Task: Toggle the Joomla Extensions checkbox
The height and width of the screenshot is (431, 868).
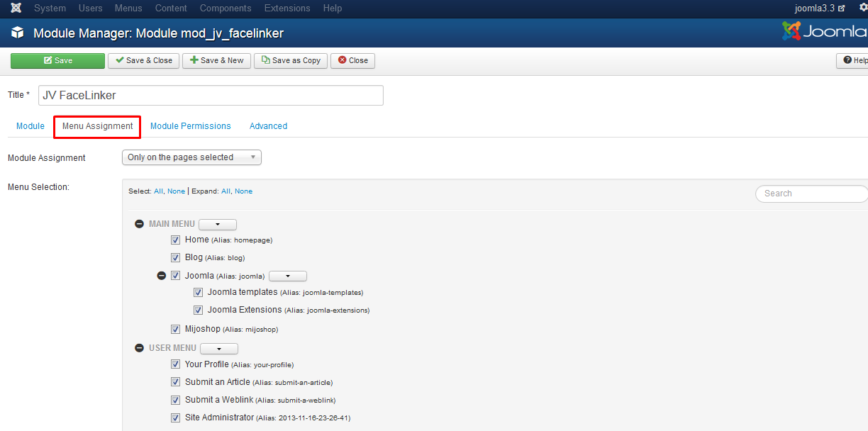Action: tap(198, 310)
